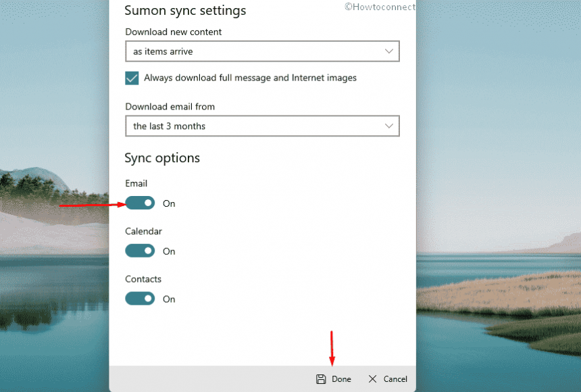The height and width of the screenshot is (392, 581).
Task: Toggle Contacts sync off
Action: coord(140,299)
